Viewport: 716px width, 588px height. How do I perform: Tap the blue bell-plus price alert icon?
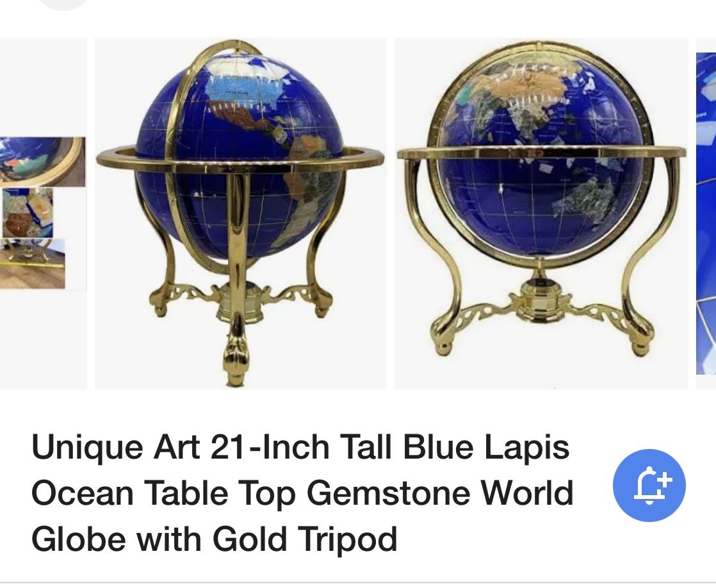pyautogui.click(x=649, y=486)
